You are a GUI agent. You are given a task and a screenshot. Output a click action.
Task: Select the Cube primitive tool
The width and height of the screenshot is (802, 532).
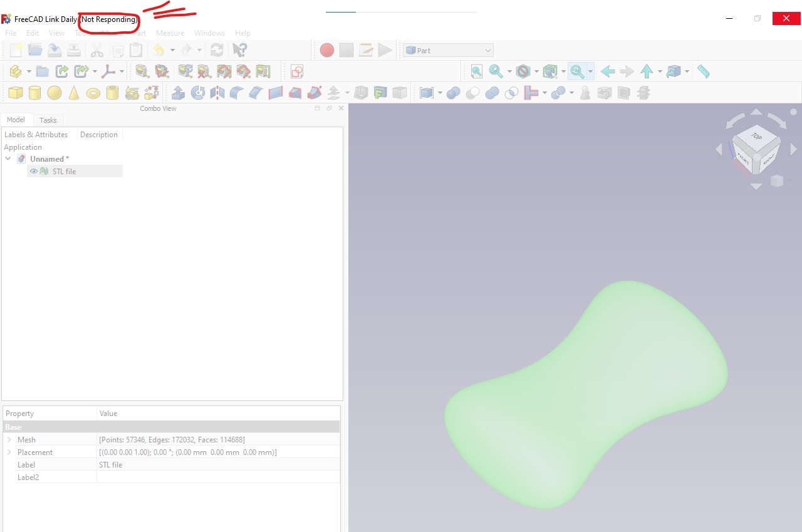pyautogui.click(x=15, y=92)
